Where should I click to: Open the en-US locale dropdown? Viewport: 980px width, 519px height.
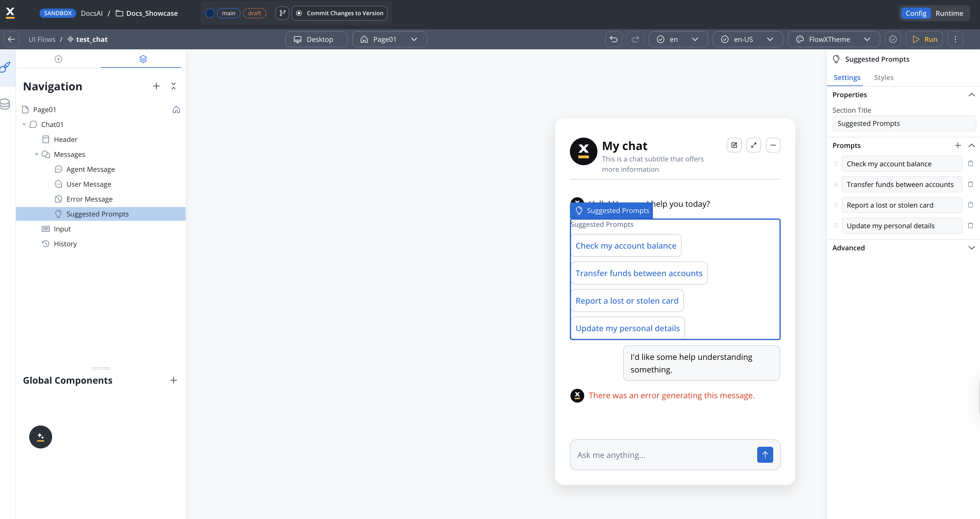point(747,39)
